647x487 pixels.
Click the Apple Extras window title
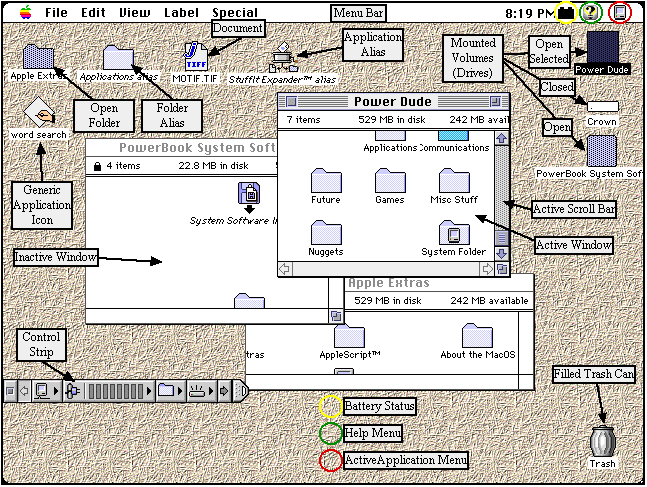coord(389,283)
